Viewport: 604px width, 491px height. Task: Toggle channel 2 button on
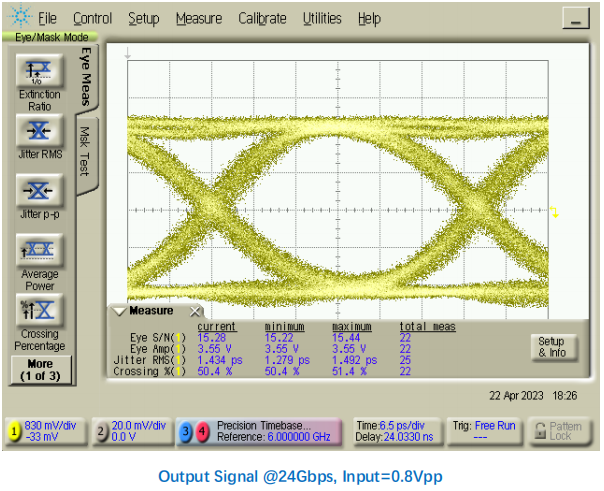pyautogui.click(x=101, y=431)
